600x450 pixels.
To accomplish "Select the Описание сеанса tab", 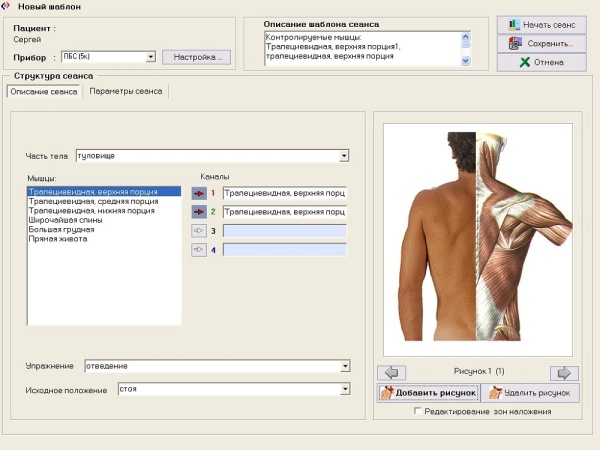I will pos(44,92).
